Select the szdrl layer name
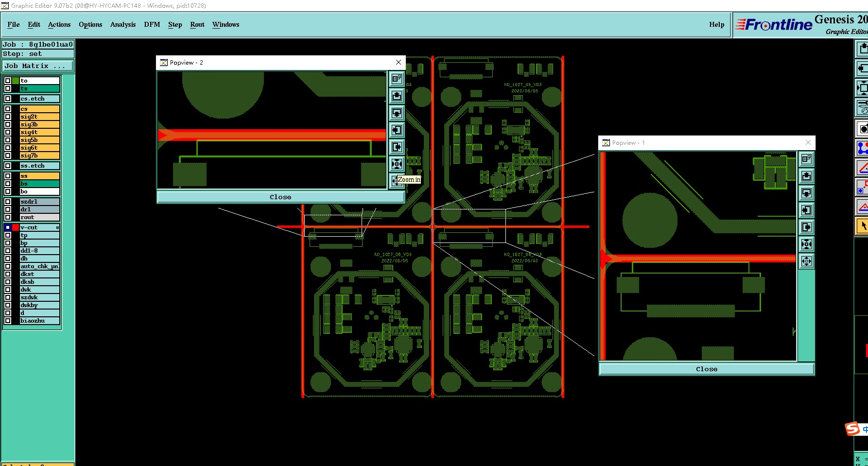868x466 pixels. [39, 202]
